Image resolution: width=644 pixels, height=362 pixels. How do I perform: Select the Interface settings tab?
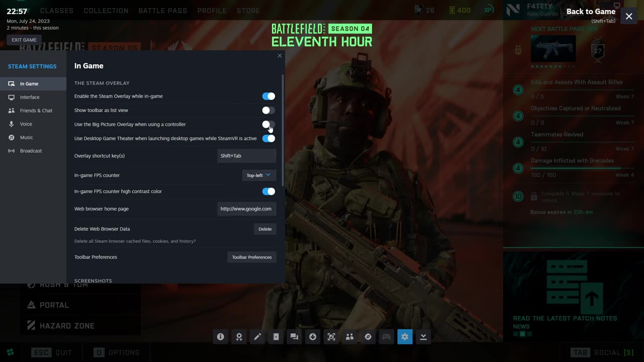click(33, 97)
